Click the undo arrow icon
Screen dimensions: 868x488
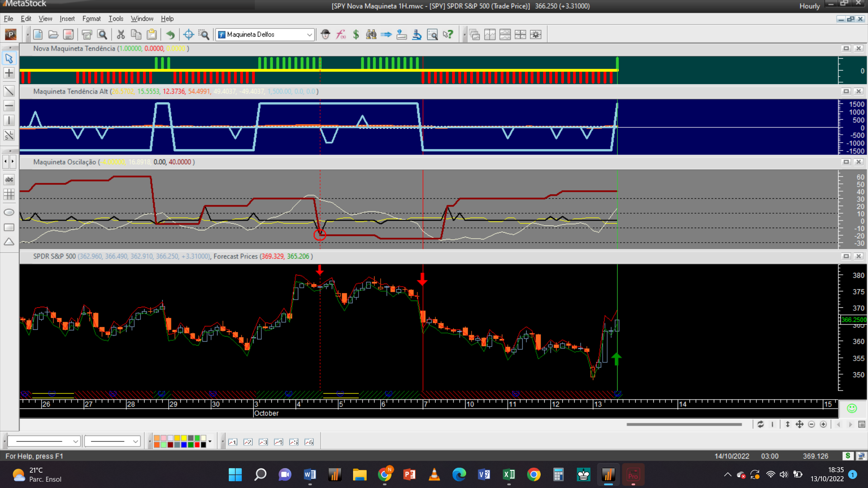(170, 34)
